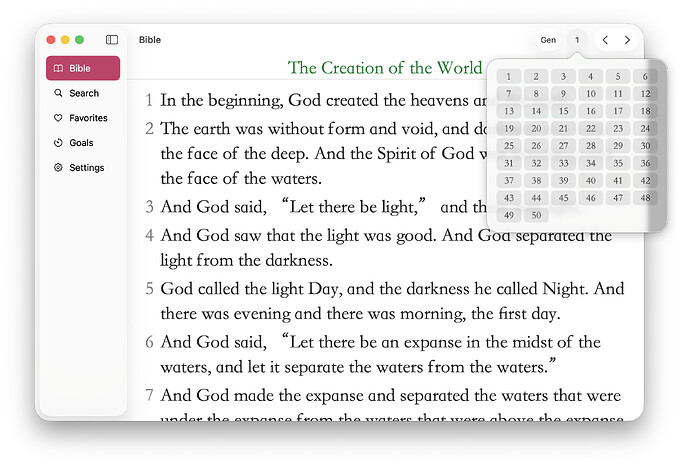Toggle the sidebar visibility icon
The image size is (690, 466).
[x=112, y=40]
